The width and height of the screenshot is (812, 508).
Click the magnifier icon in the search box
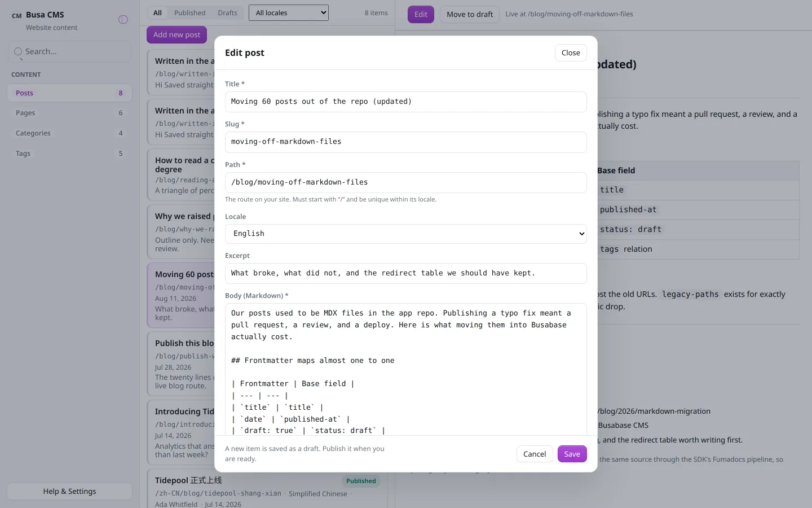(18, 51)
